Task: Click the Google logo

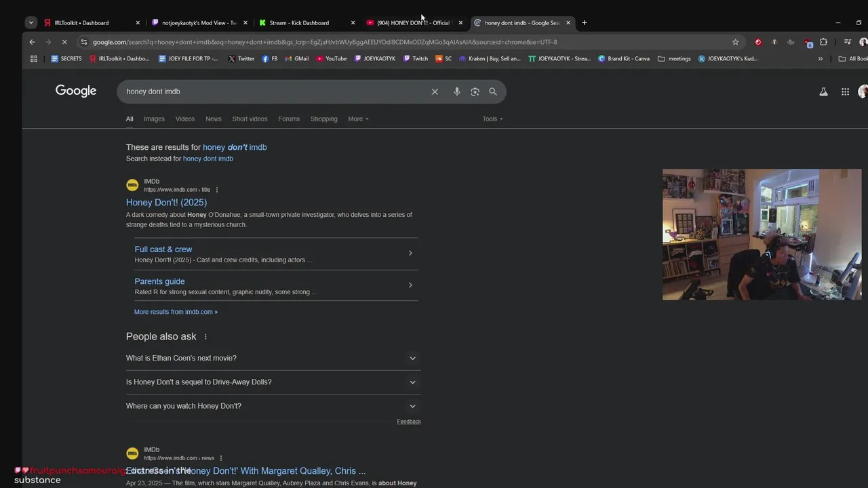Action: point(76,91)
